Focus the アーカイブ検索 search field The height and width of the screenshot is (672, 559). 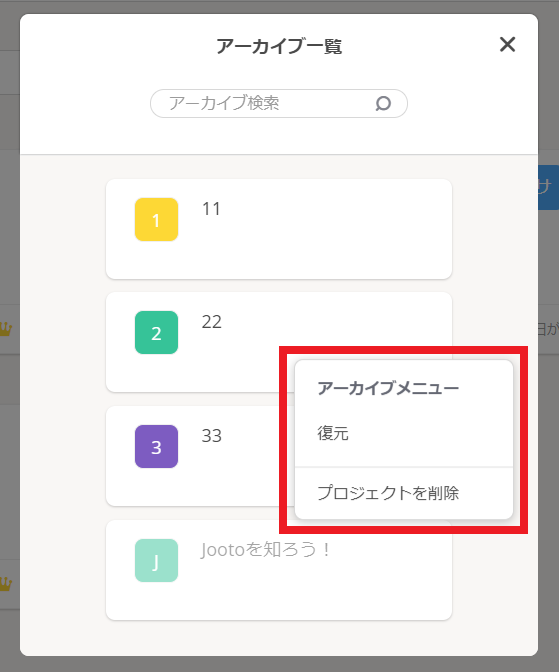click(x=279, y=103)
